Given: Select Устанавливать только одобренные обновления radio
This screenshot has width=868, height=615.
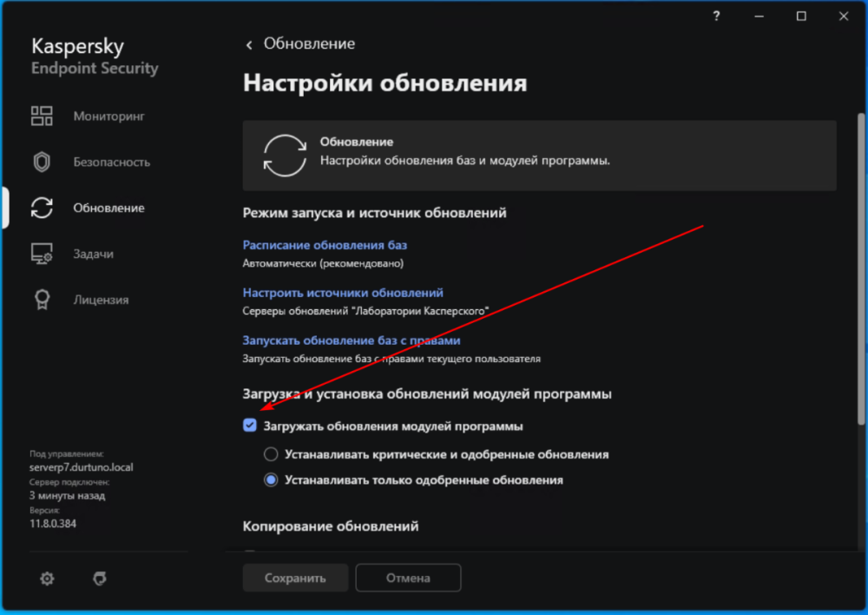Looking at the screenshot, I should [x=271, y=479].
